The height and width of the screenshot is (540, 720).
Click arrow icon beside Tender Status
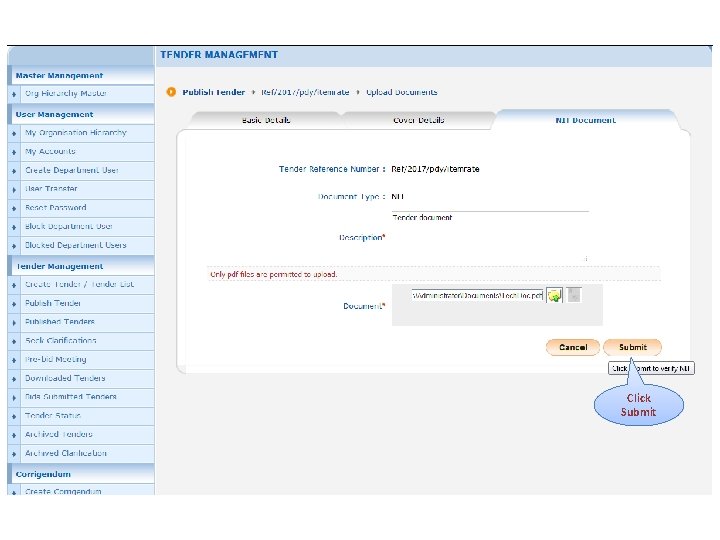14,416
